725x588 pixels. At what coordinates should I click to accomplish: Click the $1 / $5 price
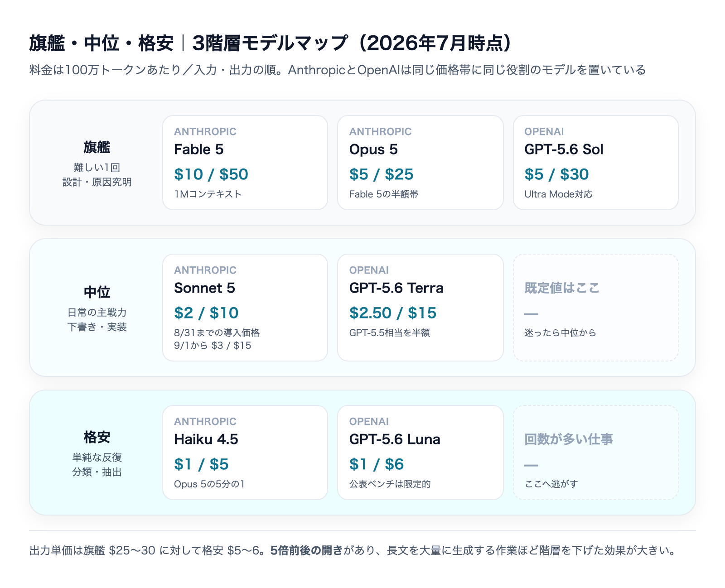(201, 464)
